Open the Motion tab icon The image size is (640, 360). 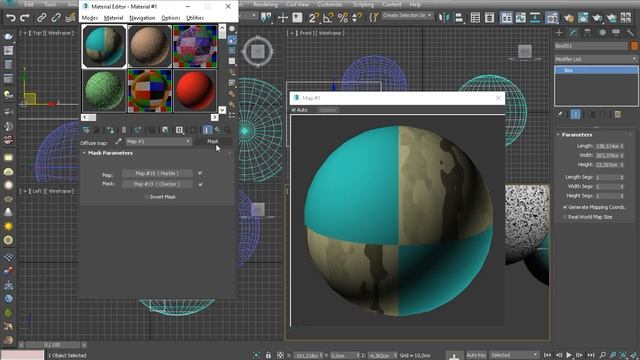pyautogui.click(x=602, y=33)
